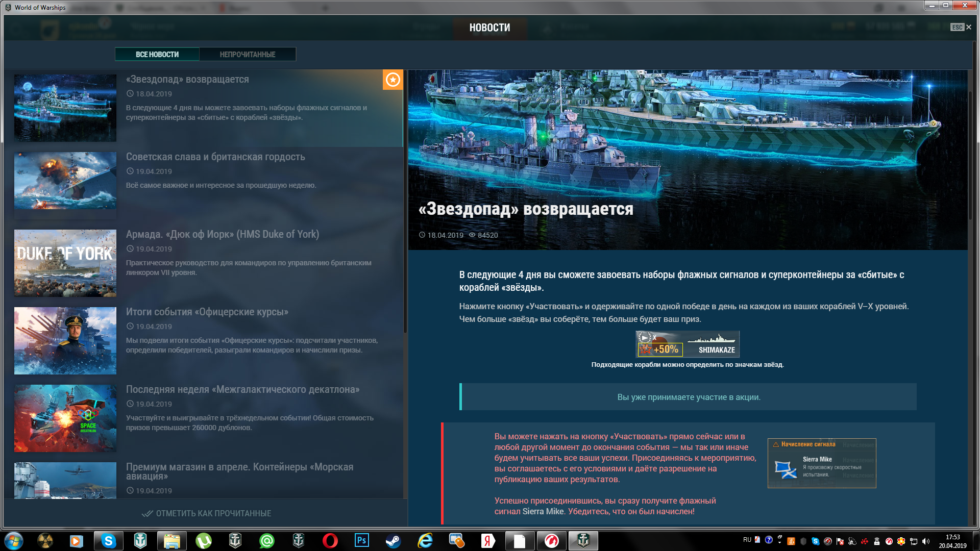Click Internet Explorer taskbar icon

click(x=425, y=541)
